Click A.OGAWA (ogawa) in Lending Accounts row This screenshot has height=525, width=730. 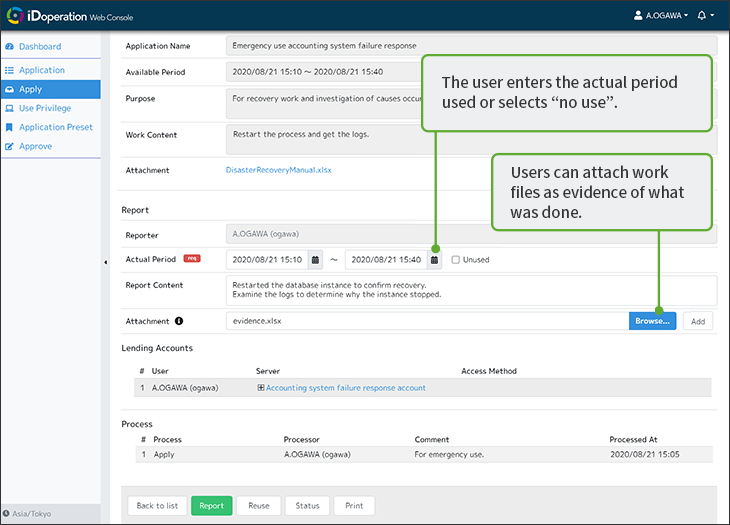click(185, 388)
